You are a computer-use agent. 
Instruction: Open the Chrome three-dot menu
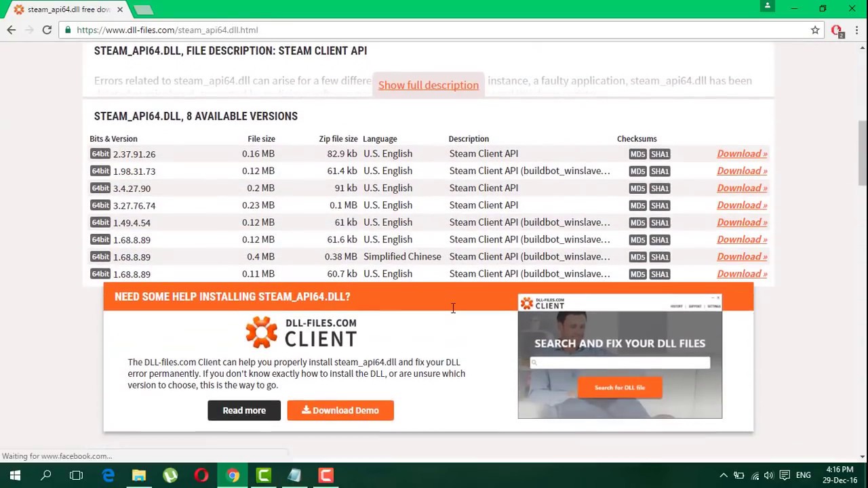coord(856,30)
